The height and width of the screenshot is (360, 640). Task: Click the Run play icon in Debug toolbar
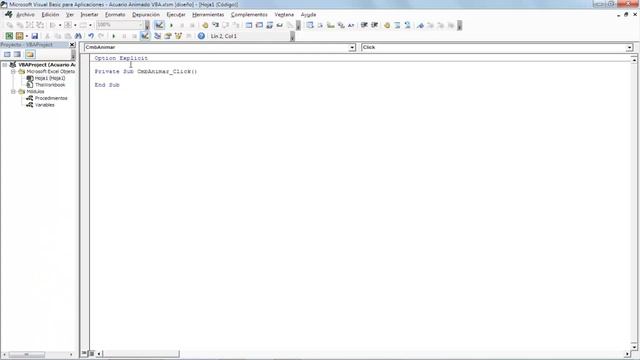(171, 25)
